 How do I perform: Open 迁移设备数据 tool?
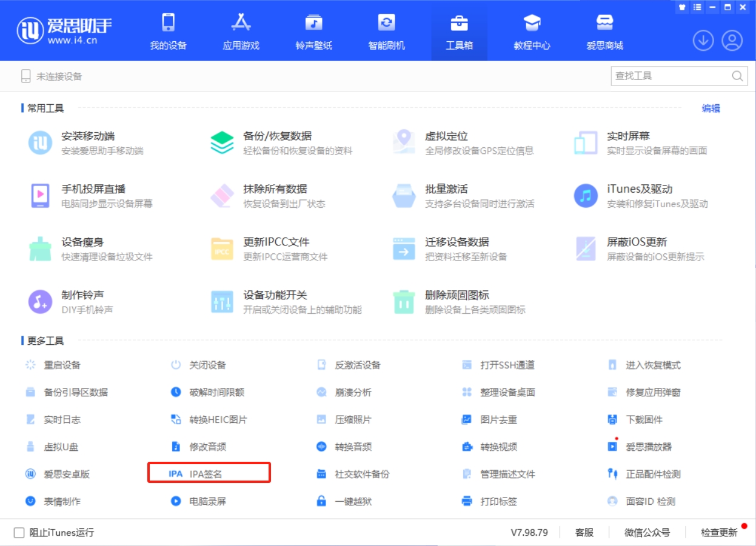tap(449, 248)
